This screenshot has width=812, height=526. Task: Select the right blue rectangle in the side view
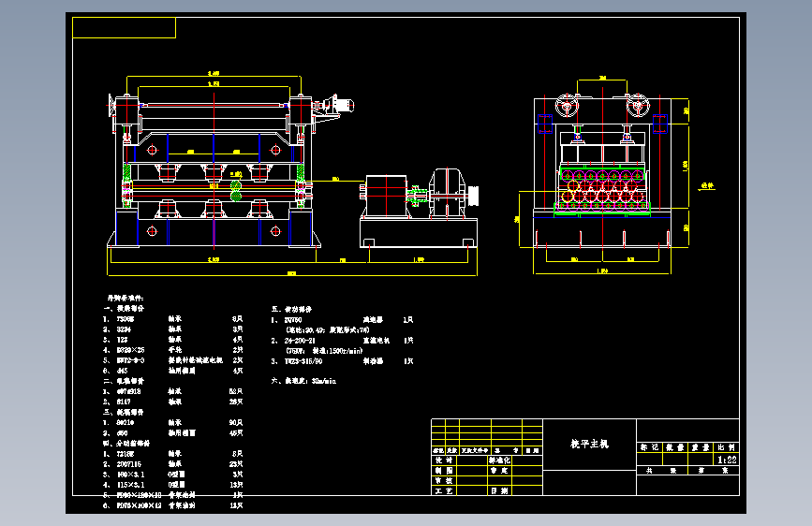(659, 124)
